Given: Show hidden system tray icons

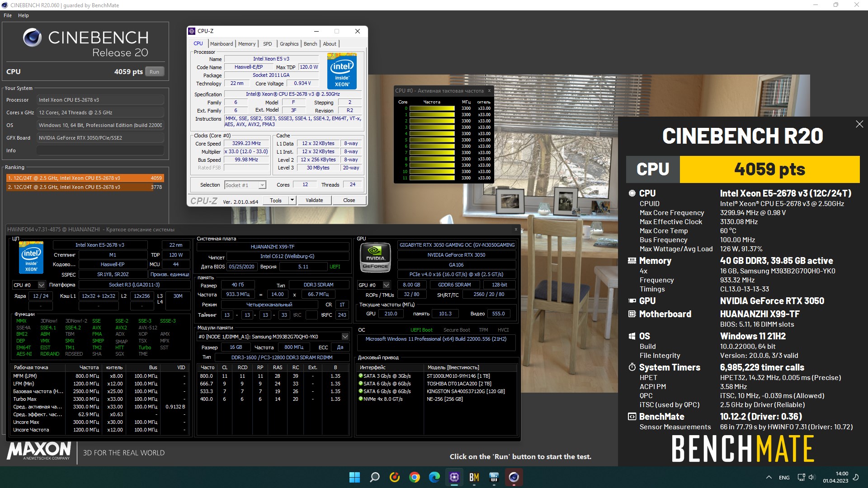Looking at the screenshot, I should tap(769, 478).
